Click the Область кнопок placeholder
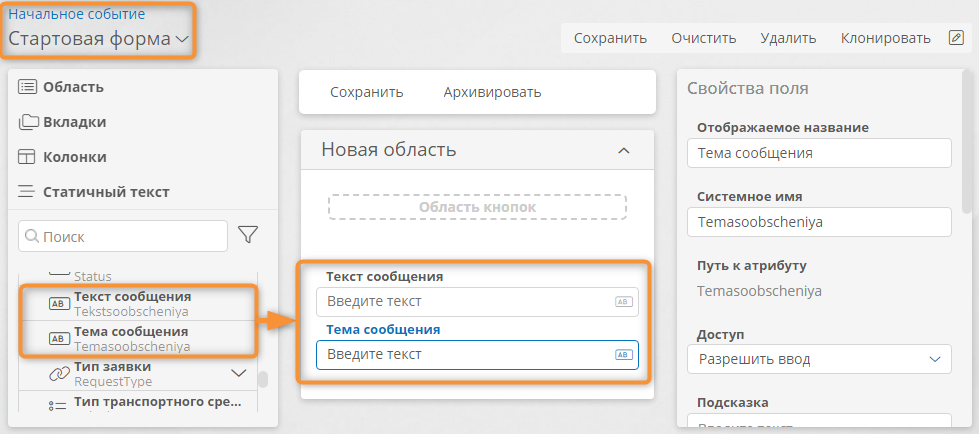This screenshot has width=979, height=434. (x=477, y=207)
